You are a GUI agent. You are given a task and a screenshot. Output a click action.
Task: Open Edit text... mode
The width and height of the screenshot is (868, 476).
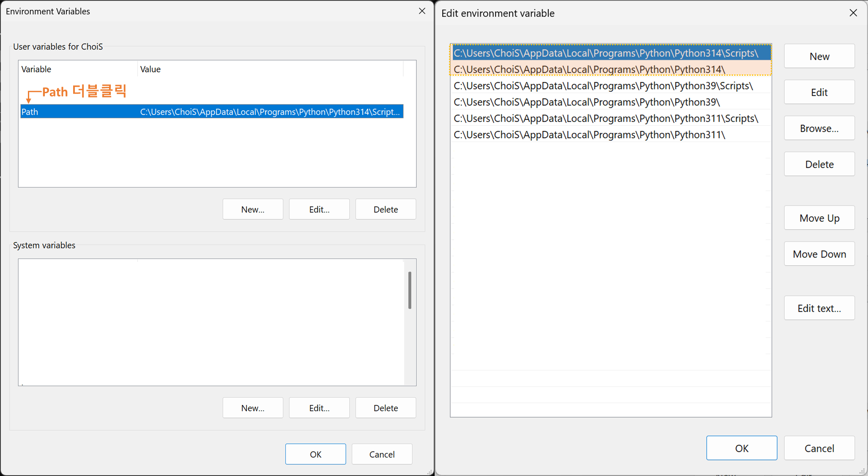819,308
